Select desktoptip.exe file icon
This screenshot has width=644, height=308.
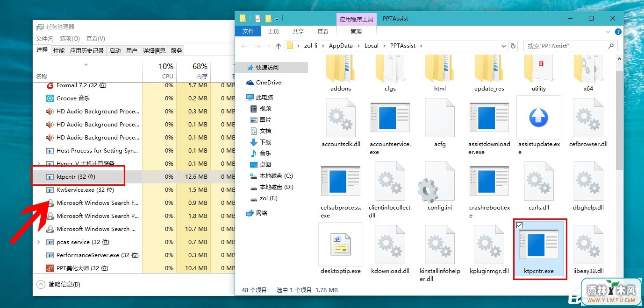341,245
